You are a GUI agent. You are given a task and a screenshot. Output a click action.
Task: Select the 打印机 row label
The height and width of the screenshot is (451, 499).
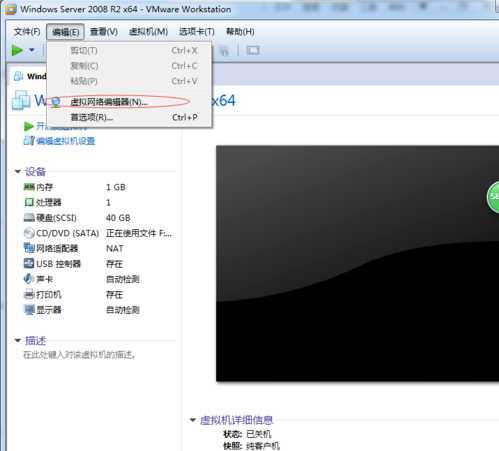(49, 295)
